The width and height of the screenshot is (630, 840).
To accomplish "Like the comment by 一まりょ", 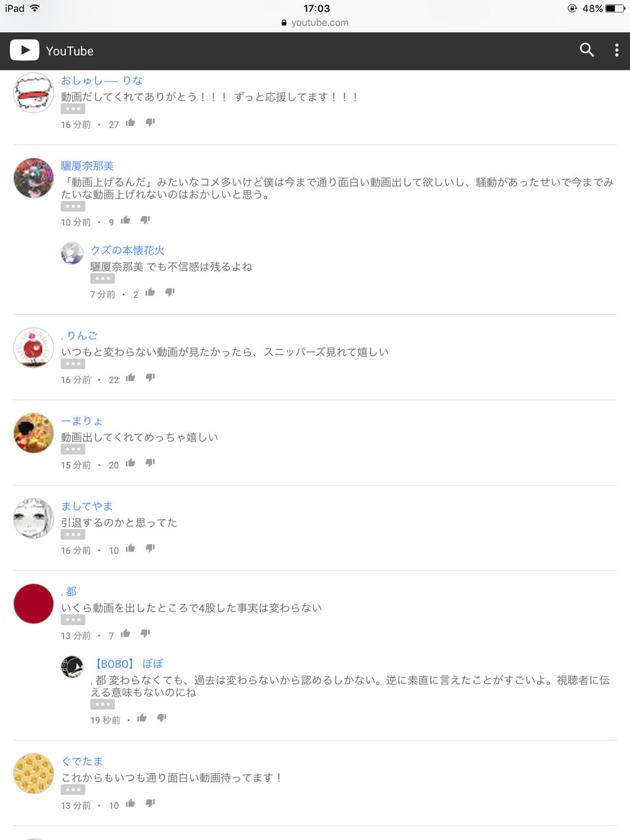I will coord(131,463).
